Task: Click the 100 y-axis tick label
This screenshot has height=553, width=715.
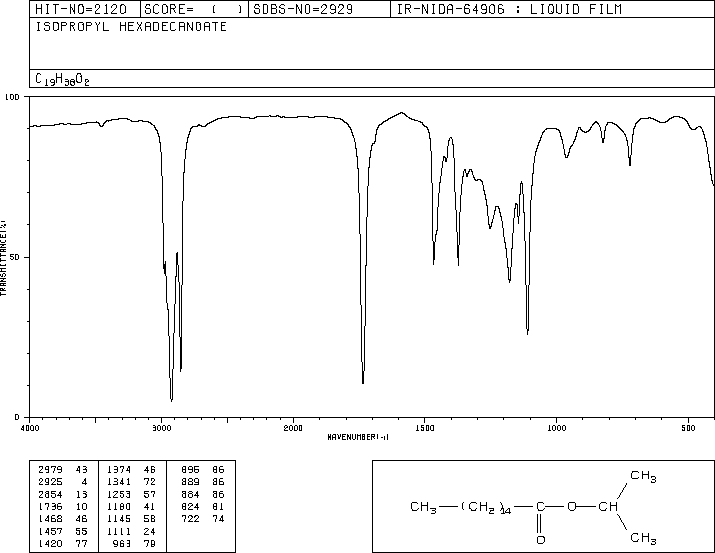Action: (x=12, y=97)
